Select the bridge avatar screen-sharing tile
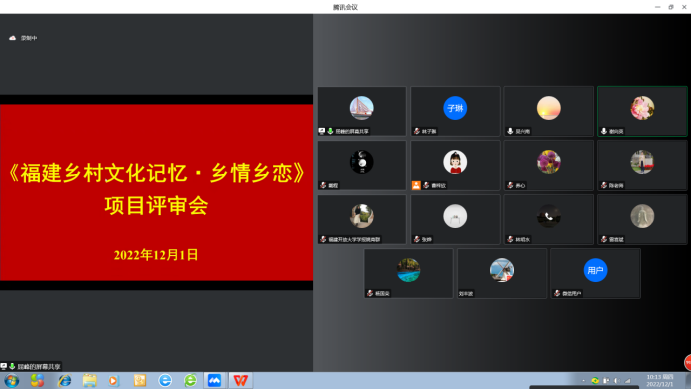The image size is (692, 389). (x=362, y=111)
